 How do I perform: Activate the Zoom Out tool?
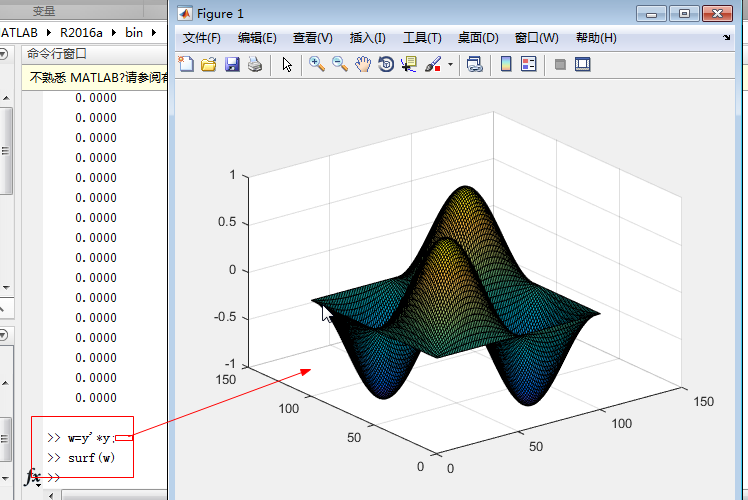pos(339,64)
